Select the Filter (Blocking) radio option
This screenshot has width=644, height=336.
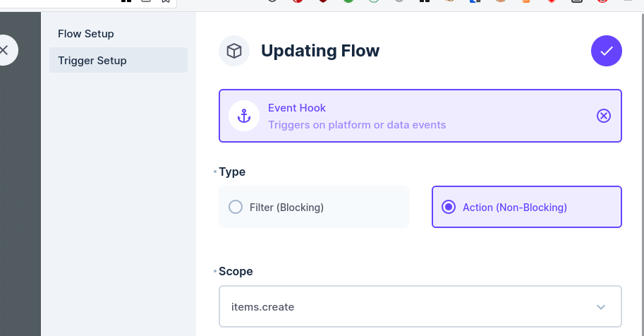click(x=314, y=207)
